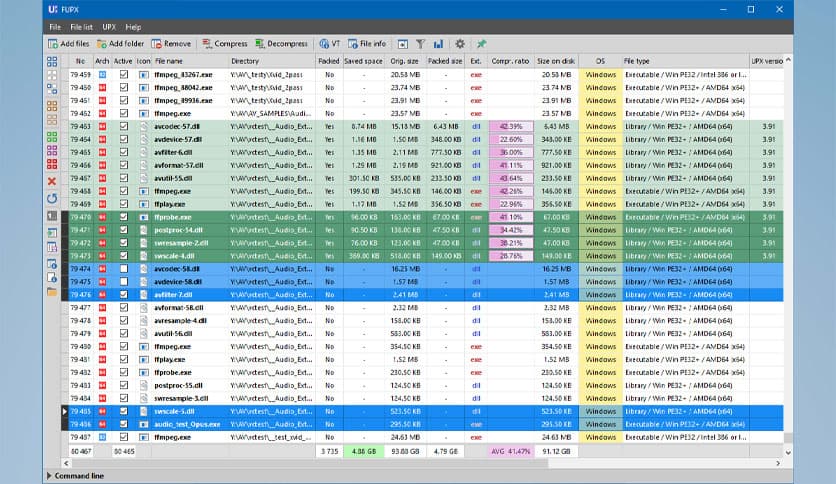Uncheck Active box for ffmpeg_83267.exe
Screen dimensions: 836x484
[x=124, y=75]
